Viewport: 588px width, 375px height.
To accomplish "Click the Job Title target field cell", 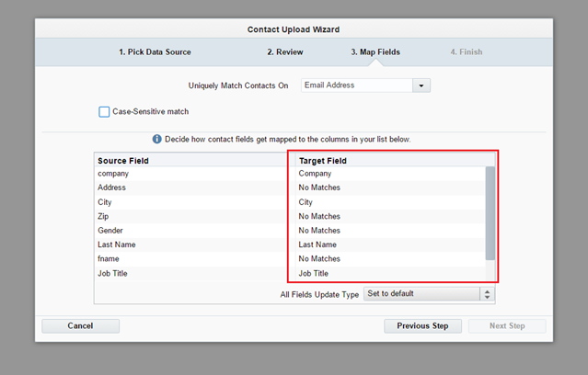I will (x=390, y=274).
